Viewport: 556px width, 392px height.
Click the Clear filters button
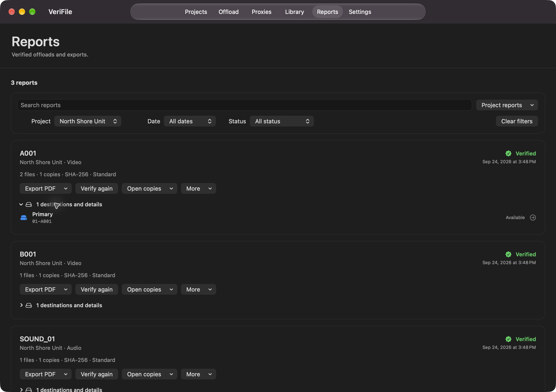coord(517,121)
